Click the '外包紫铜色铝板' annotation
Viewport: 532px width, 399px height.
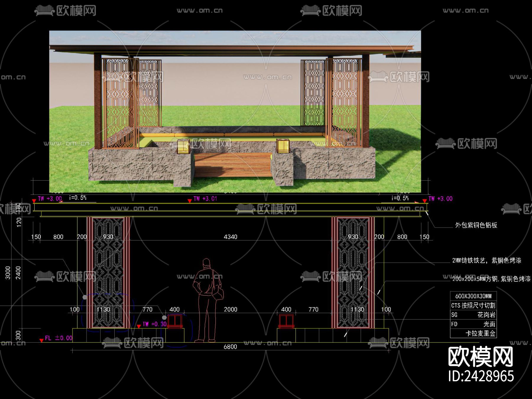point(476,225)
